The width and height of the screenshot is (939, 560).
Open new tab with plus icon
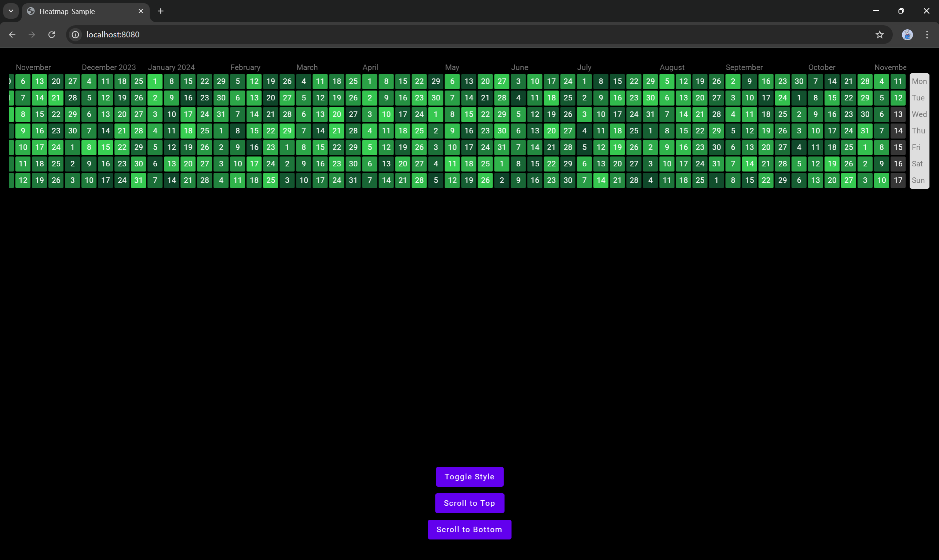coord(160,11)
